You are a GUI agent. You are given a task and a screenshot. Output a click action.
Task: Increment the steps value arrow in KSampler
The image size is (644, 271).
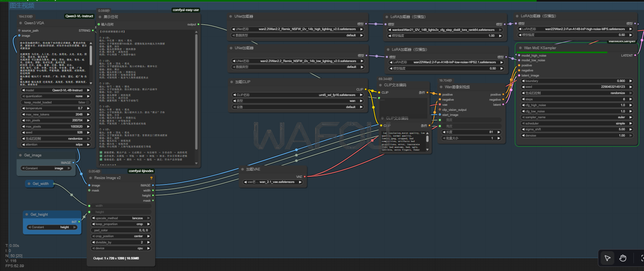coord(631,99)
